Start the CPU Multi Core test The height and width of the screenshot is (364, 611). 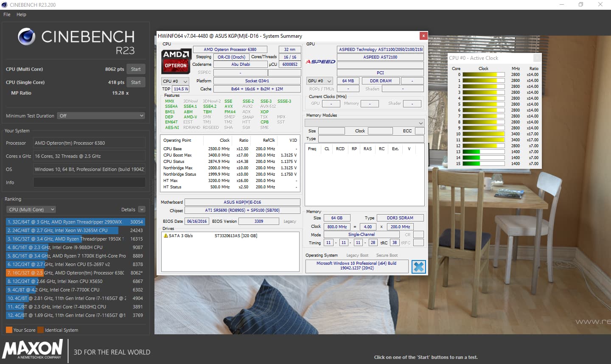coord(136,69)
